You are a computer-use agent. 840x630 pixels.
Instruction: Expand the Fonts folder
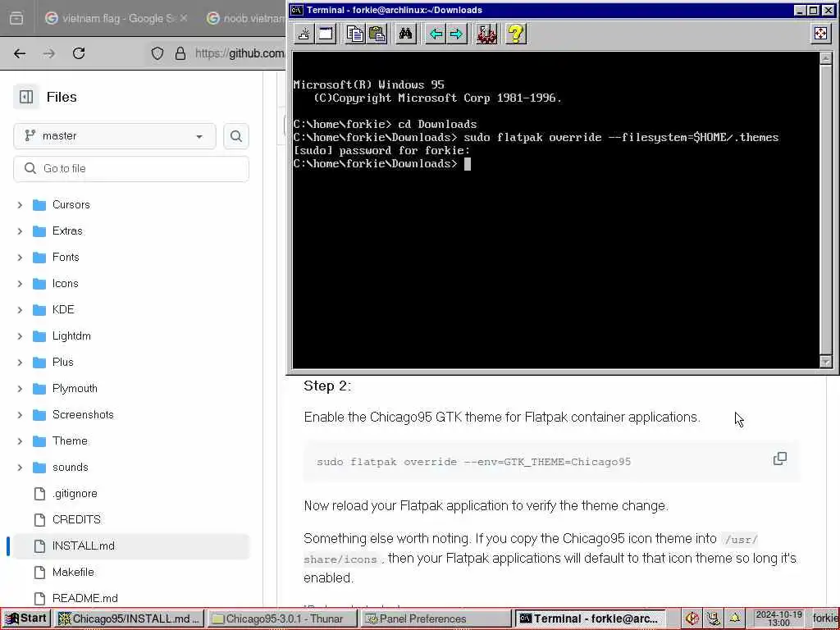tap(20, 258)
